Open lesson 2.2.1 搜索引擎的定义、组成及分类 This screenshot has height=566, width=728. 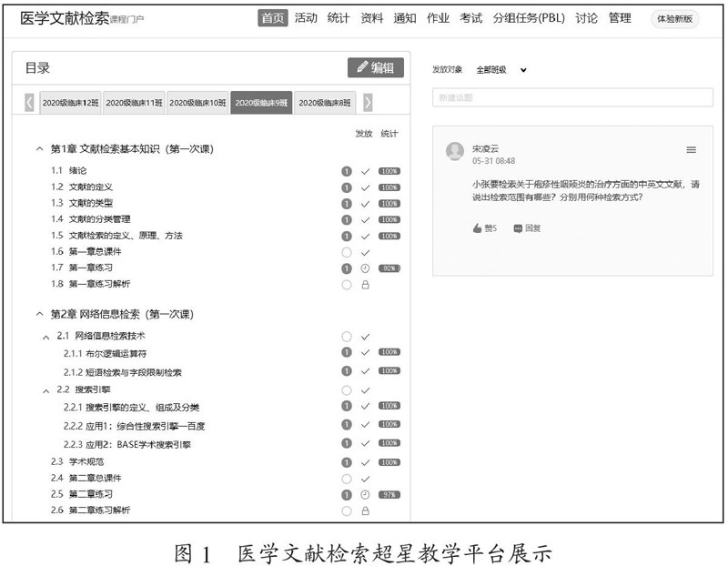[131, 408]
